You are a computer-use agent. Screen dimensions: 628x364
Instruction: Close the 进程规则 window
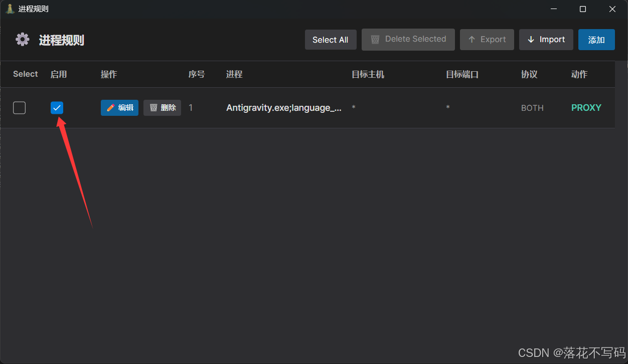(x=612, y=9)
